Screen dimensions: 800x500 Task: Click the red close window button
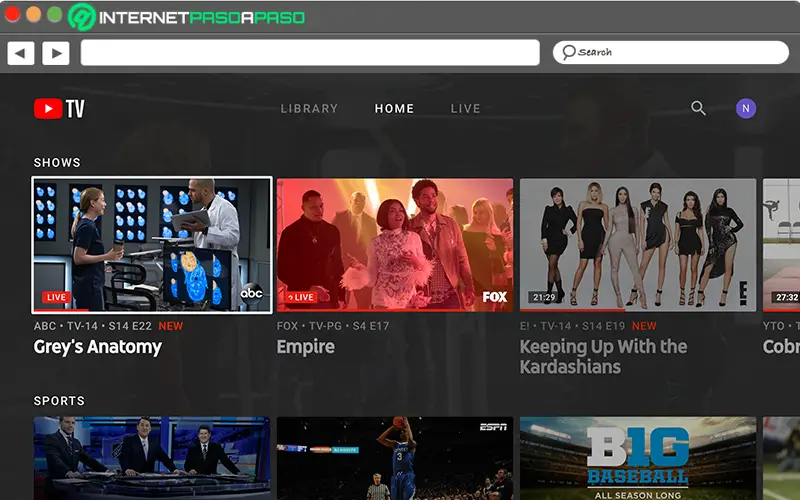(12, 14)
